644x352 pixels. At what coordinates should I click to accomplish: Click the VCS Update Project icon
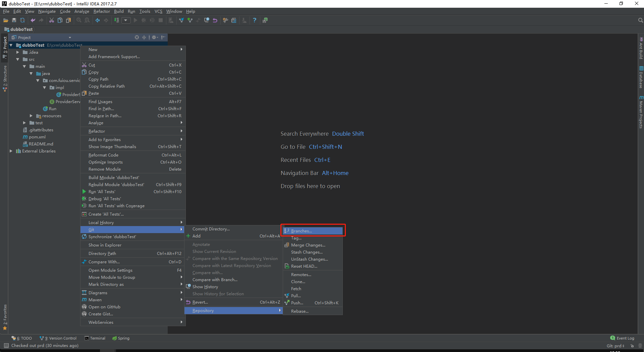[x=181, y=20]
